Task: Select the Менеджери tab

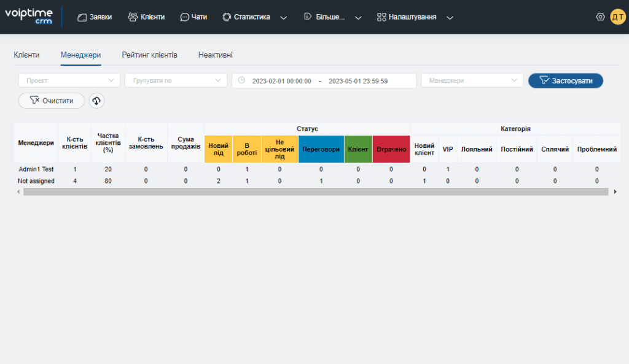Action: coord(80,55)
